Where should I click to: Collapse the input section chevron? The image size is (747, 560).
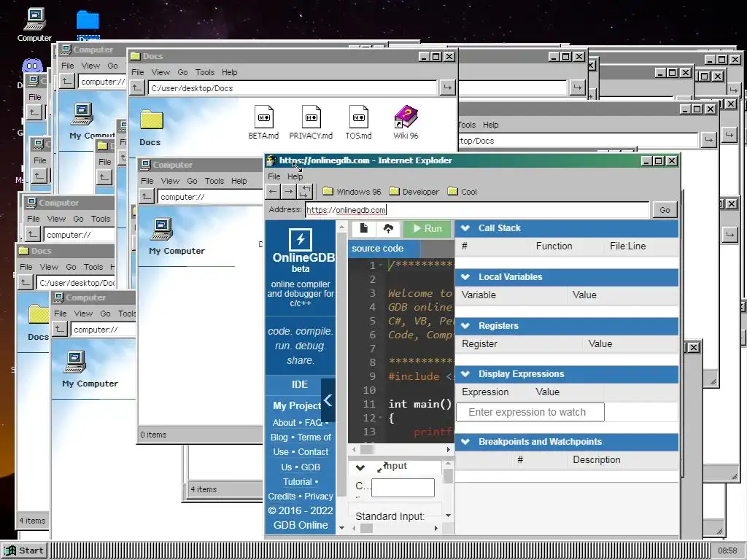click(360, 468)
